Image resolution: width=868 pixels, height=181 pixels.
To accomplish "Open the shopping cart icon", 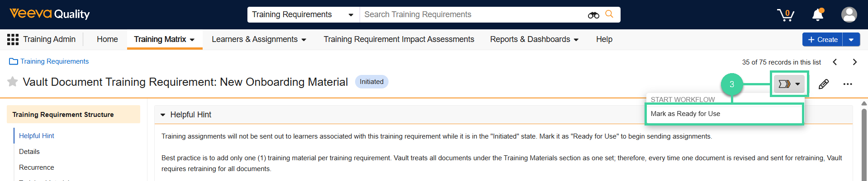I will pos(786,15).
